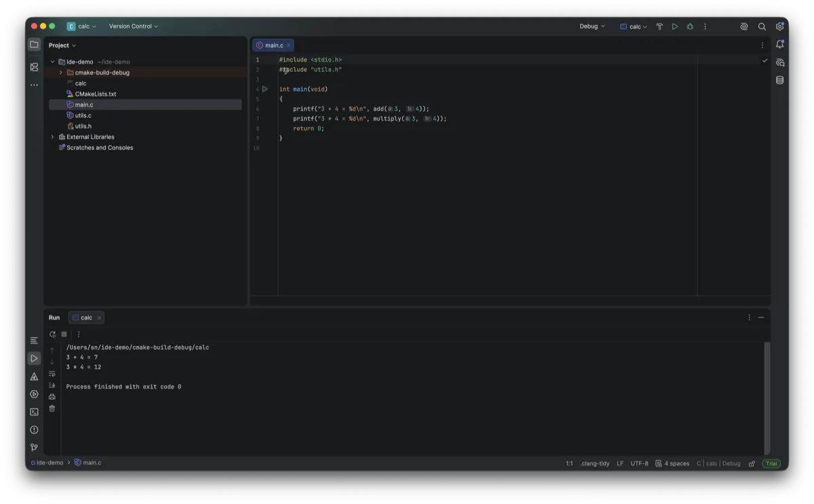Clear console with the trash icon

[52, 408]
